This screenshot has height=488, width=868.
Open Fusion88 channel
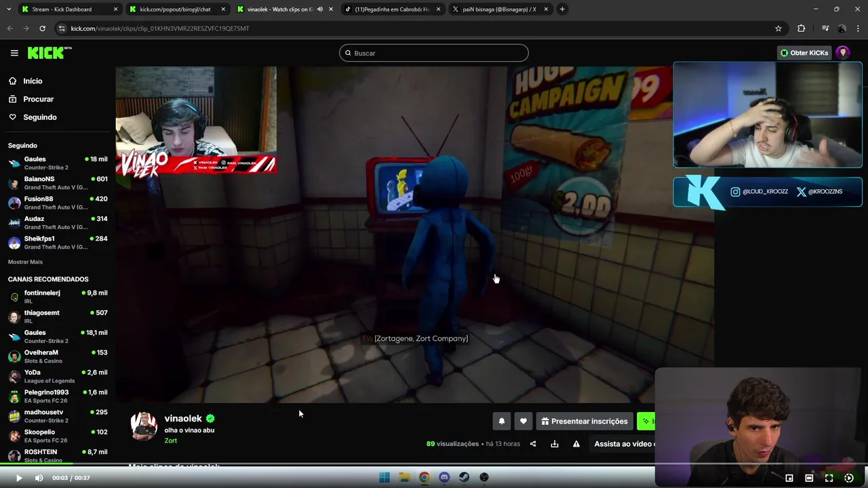(x=58, y=203)
